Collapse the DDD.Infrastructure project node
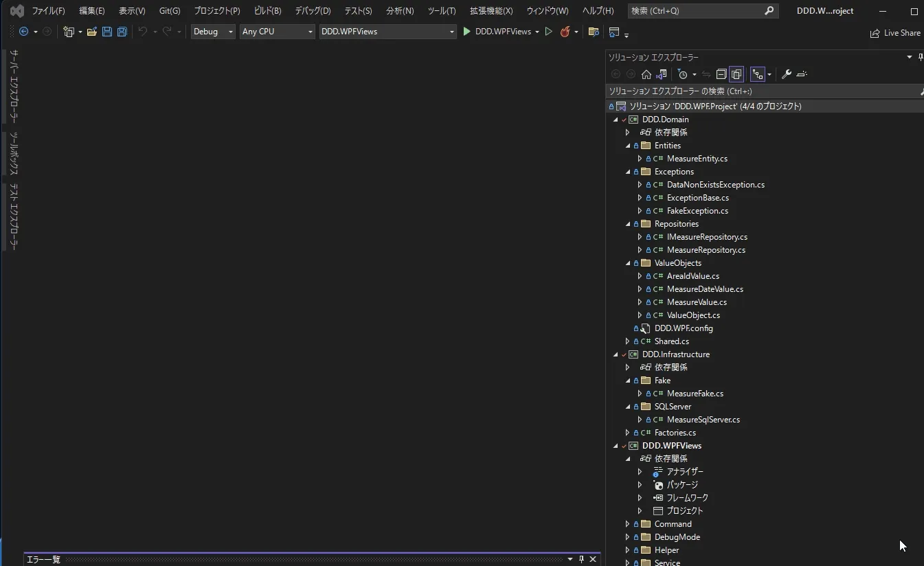Viewport: 924px width, 566px height. click(616, 354)
